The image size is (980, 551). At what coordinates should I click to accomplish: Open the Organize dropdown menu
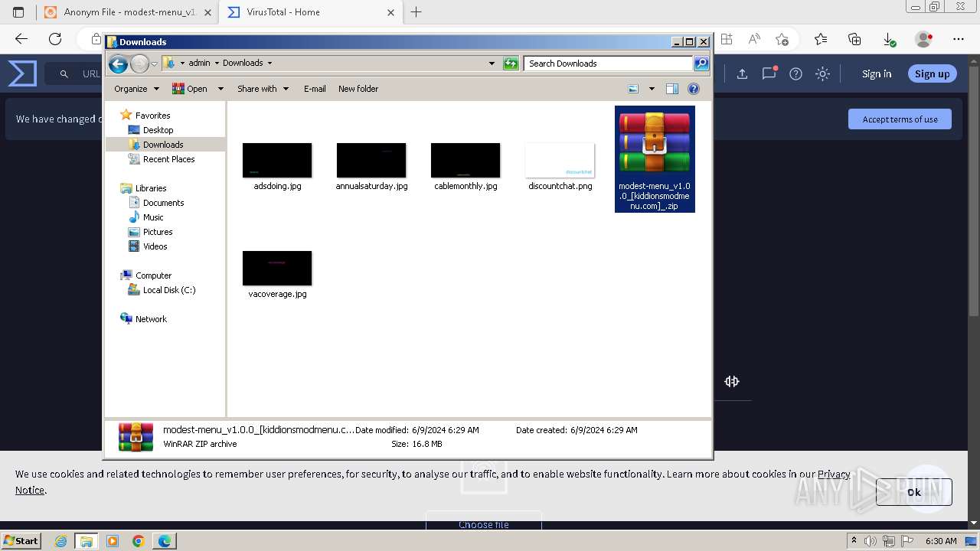coord(136,89)
